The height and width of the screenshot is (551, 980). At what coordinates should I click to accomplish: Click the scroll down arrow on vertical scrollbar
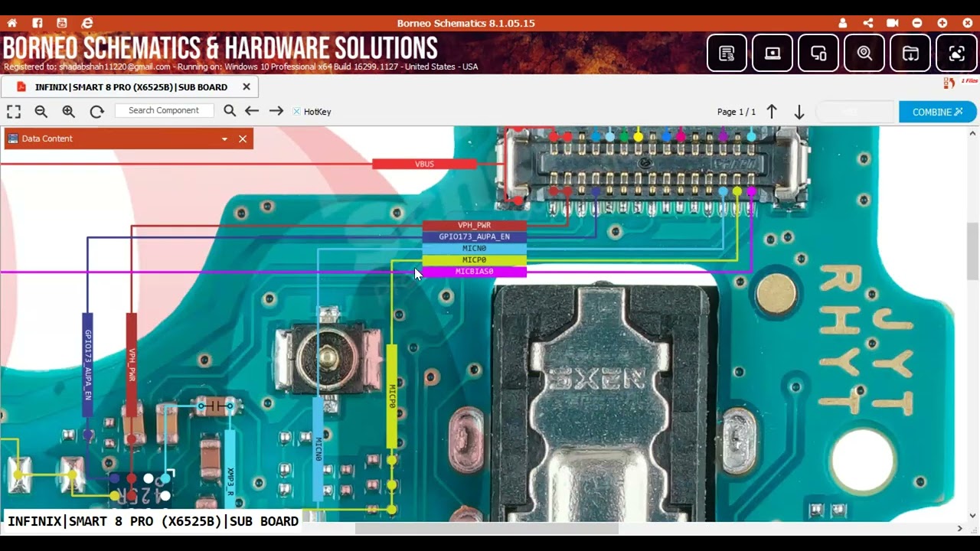point(973,516)
